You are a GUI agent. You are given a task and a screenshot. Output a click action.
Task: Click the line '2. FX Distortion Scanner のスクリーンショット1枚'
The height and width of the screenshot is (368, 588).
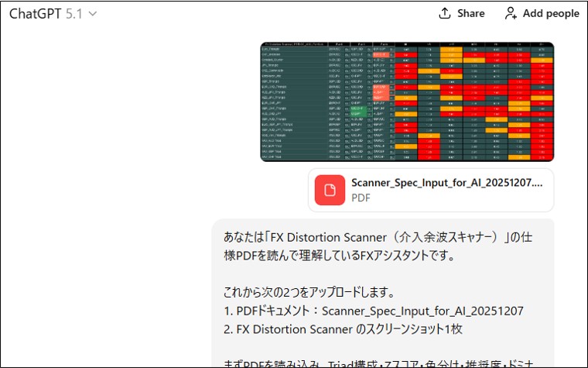tap(343, 329)
